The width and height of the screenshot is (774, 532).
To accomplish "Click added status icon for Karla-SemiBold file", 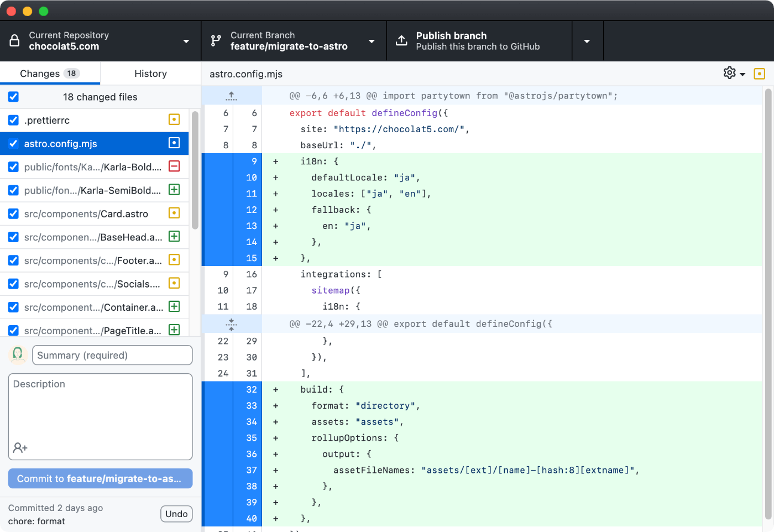I will click(174, 190).
